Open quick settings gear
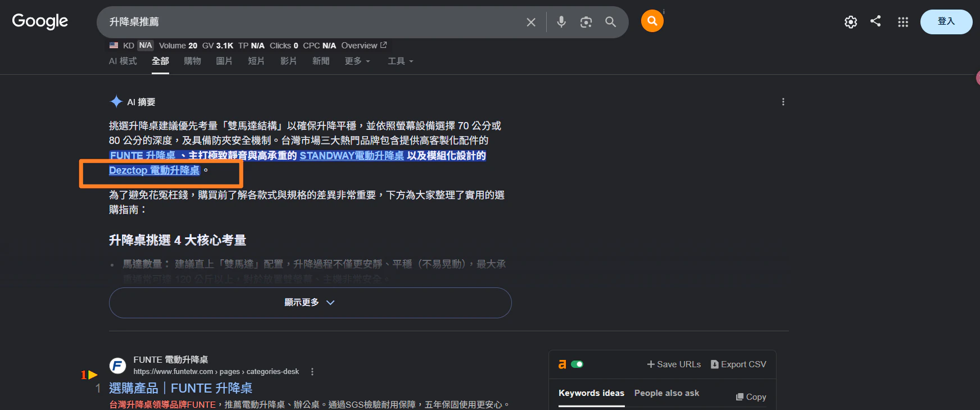Screen dimensions: 980x410 851,22
